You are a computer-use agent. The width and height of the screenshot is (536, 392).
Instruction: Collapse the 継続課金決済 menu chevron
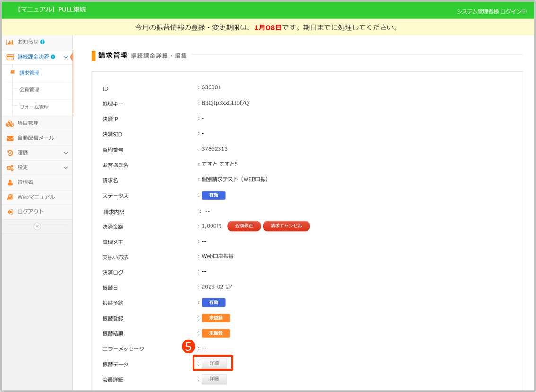(66, 57)
